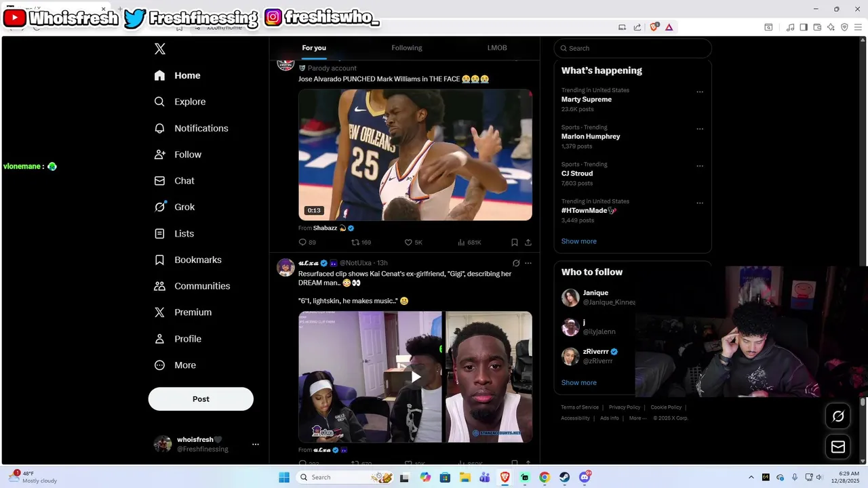Click the X search field

click(633, 48)
